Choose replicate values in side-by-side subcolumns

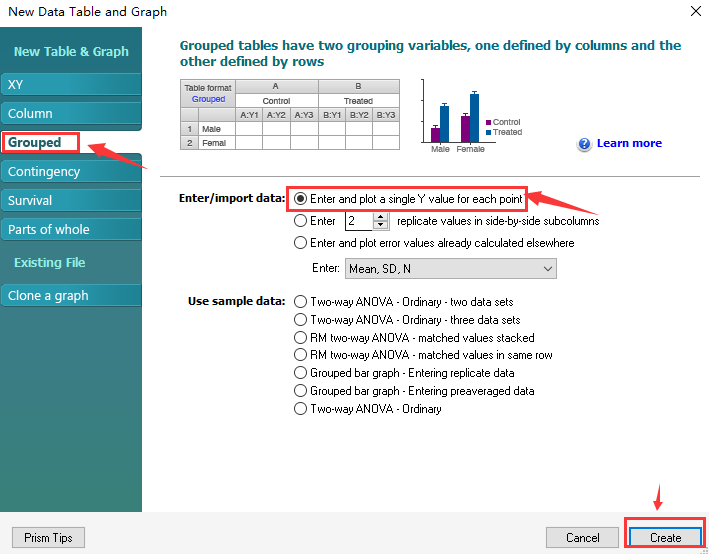(300, 221)
